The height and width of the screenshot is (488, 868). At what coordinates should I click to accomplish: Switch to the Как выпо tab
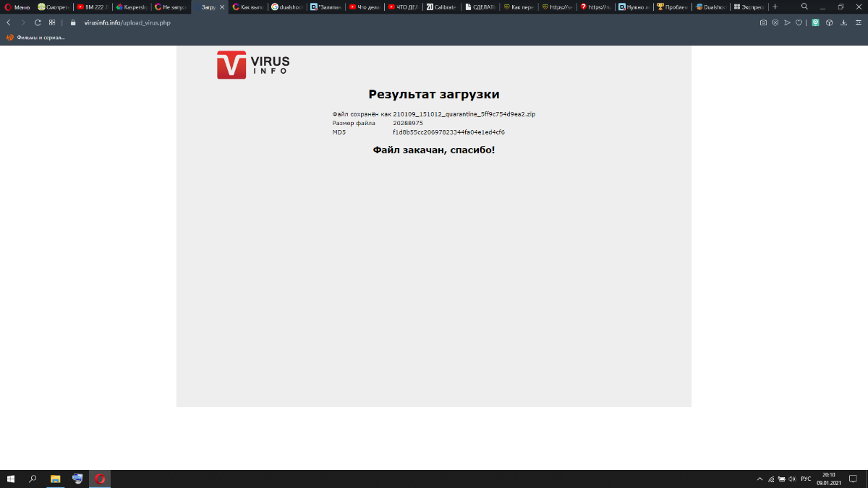click(247, 7)
